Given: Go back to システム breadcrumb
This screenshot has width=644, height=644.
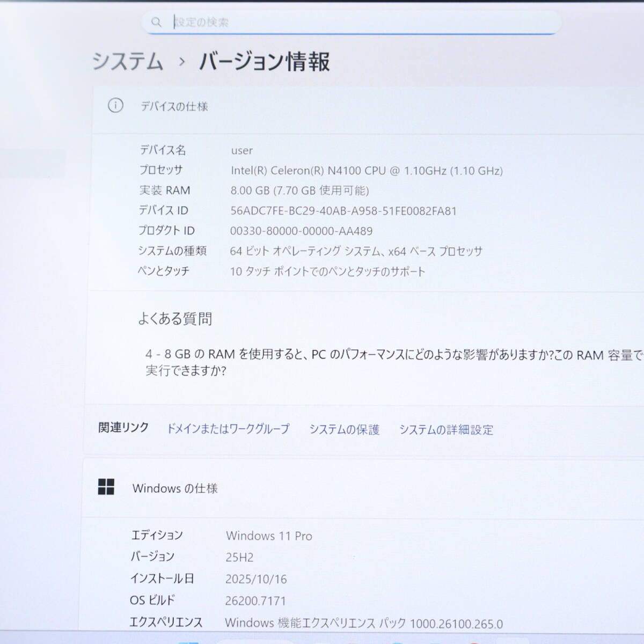Looking at the screenshot, I should pos(128,61).
